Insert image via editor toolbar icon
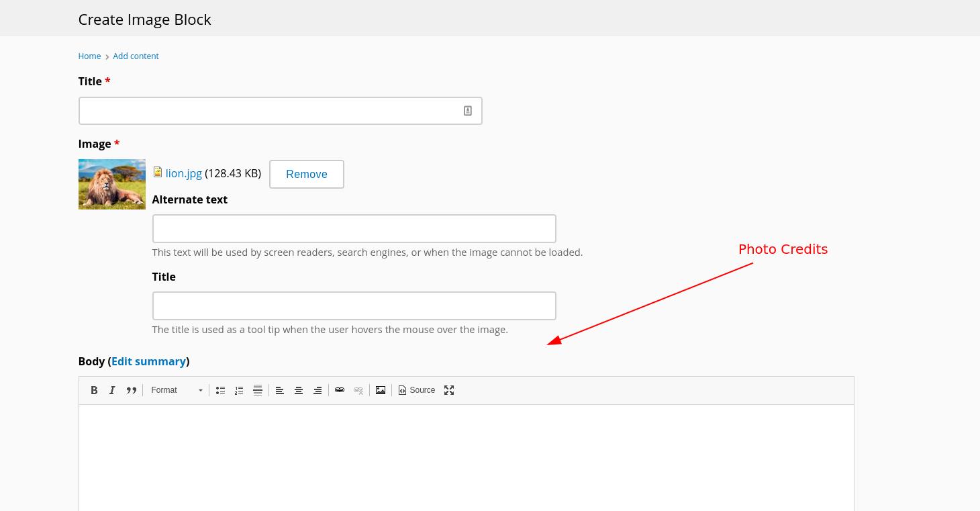The image size is (980, 511). coord(381,390)
